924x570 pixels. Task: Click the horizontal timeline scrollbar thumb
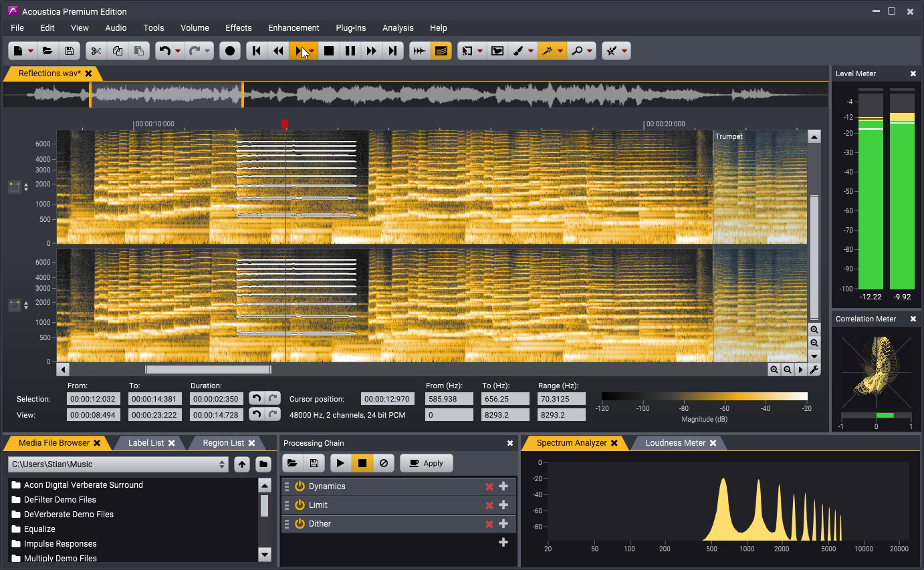click(x=208, y=370)
